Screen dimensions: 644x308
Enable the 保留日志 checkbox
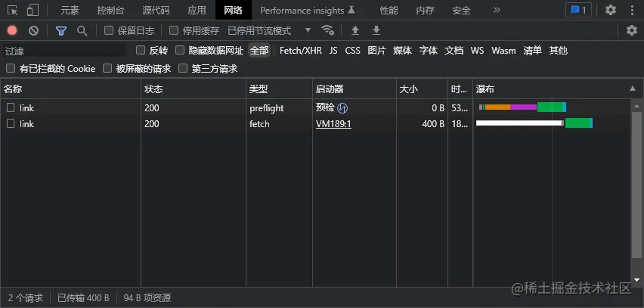(x=108, y=30)
